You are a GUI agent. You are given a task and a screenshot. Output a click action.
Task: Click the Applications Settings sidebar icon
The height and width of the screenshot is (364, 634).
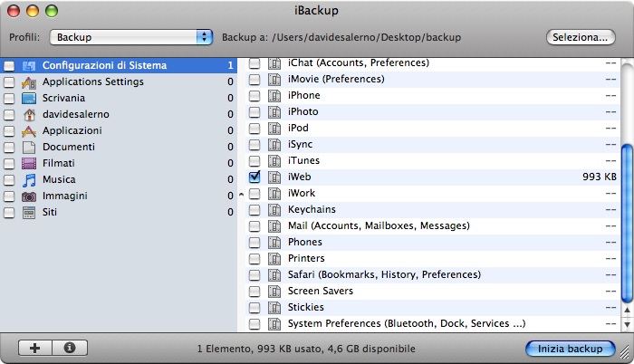(x=29, y=82)
